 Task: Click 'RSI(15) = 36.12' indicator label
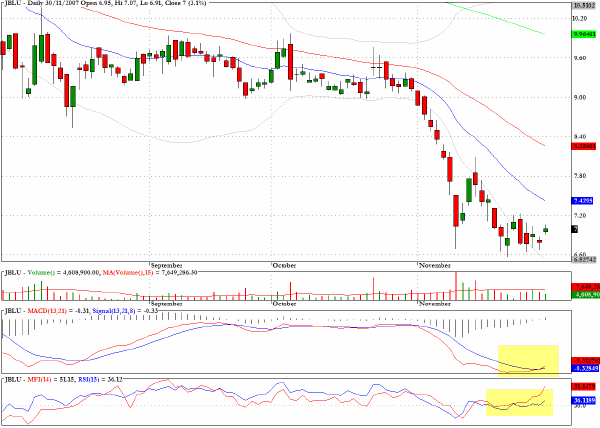click(x=100, y=379)
